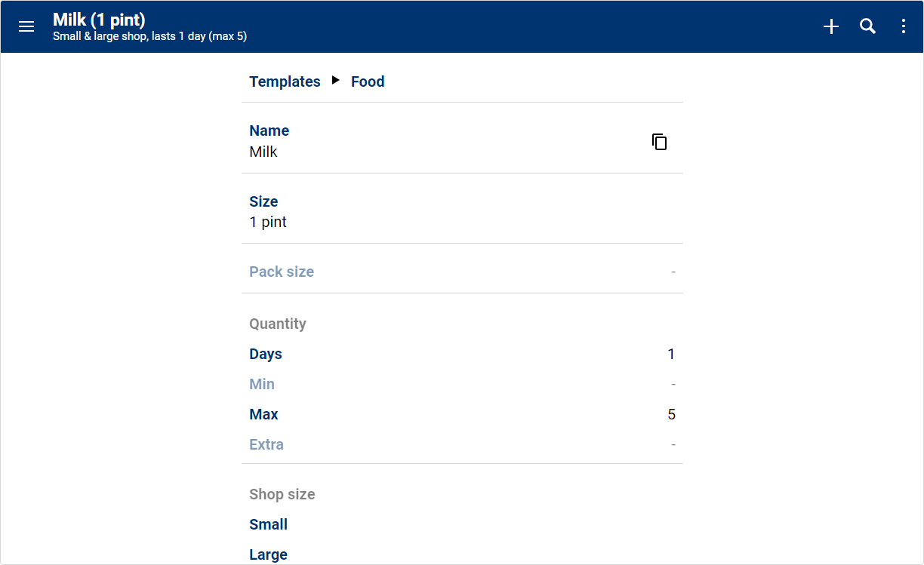Screen dimensions: 924x565
Task: Click the Milk (1 pint) page title
Action: click(x=99, y=20)
